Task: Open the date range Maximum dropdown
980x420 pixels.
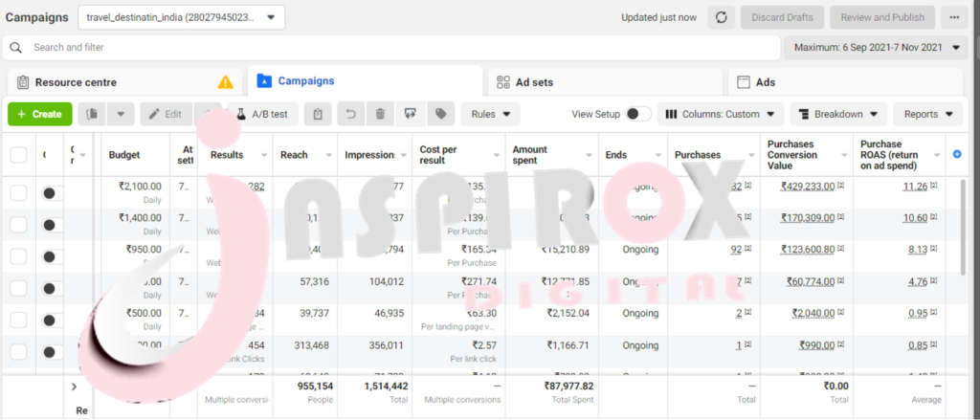Action: [875, 47]
